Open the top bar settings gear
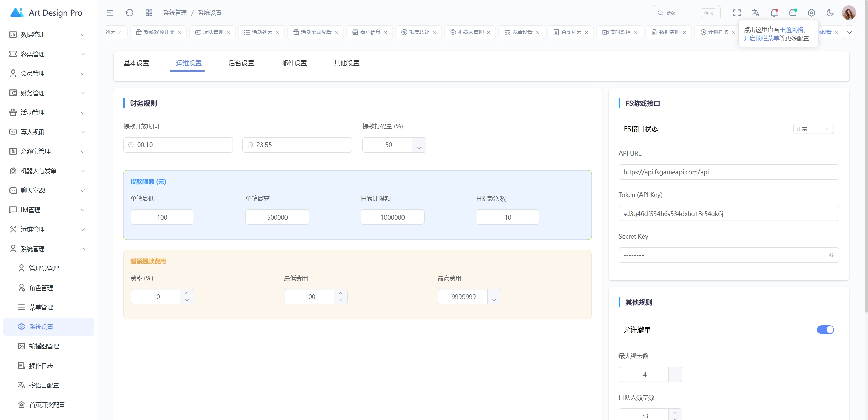Viewport: 868px width, 420px height. [x=811, y=13]
